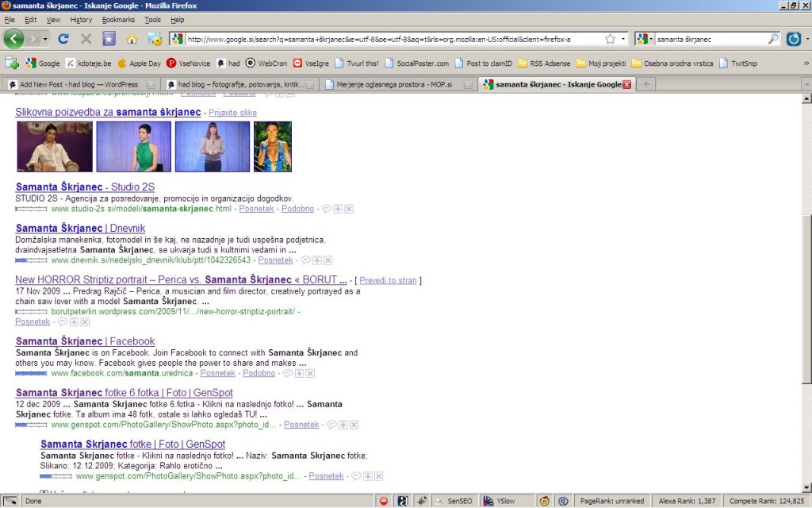Open the Home page icon
Viewport: 812px width, 508px height.
point(132,39)
